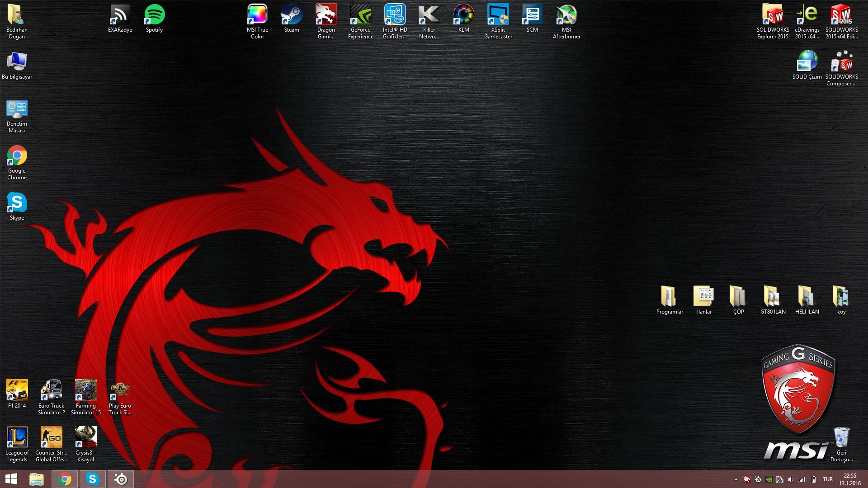
Task: Open the Spotify desktop shortcut
Action: coord(154,15)
